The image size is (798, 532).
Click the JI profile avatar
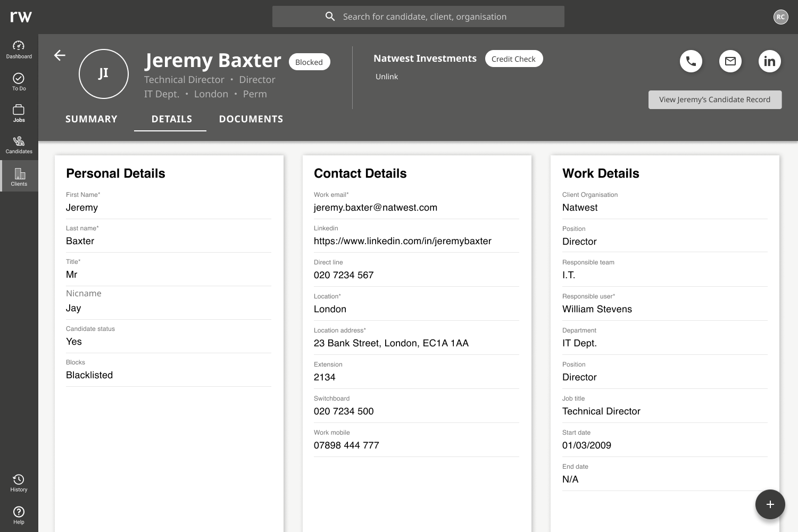click(104, 74)
